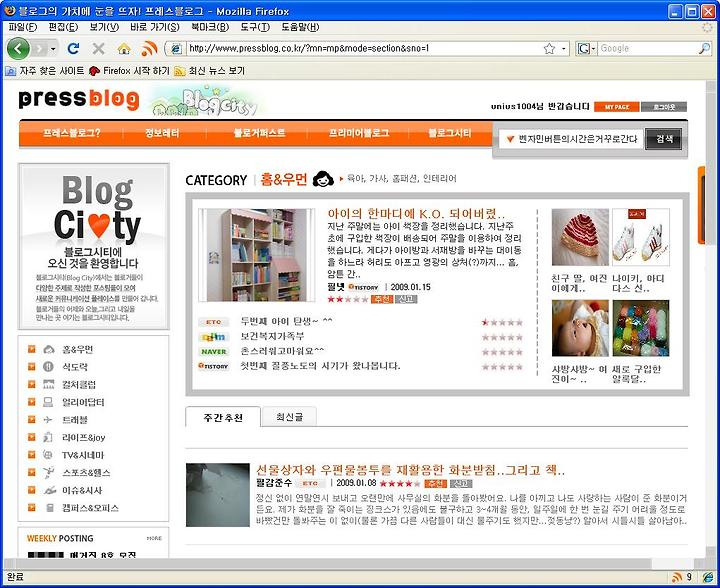Open the colorful yarn thumbnail
Image resolution: width=720 pixels, height=588 pixels.
tap(641, 328)
